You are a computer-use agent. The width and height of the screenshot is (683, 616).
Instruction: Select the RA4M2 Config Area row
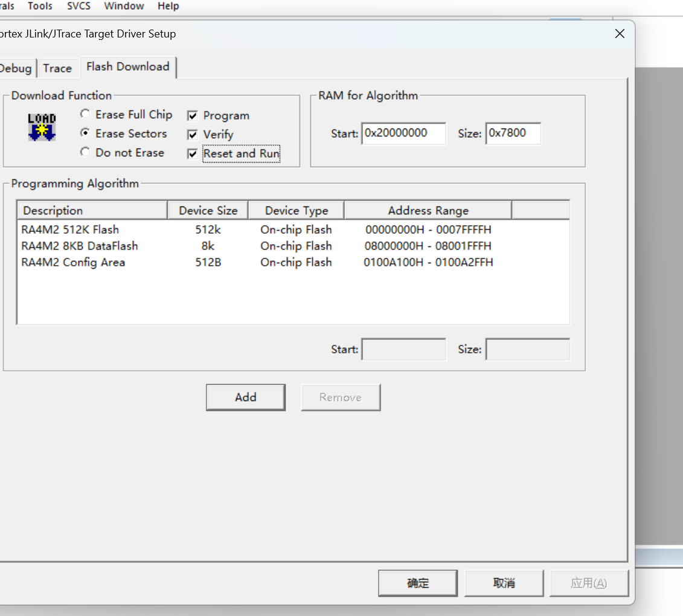pos(293,262)
